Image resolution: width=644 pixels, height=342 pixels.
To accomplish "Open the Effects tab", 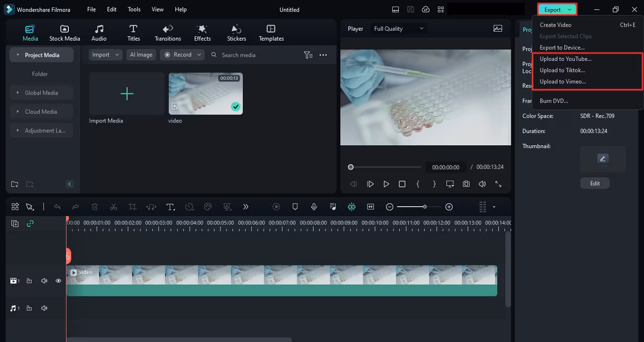I will 202,33.
